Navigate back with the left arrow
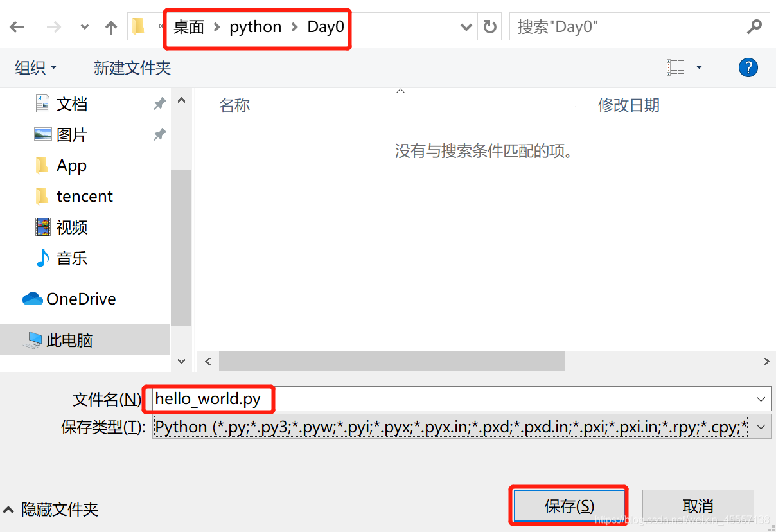 [17, 26]
